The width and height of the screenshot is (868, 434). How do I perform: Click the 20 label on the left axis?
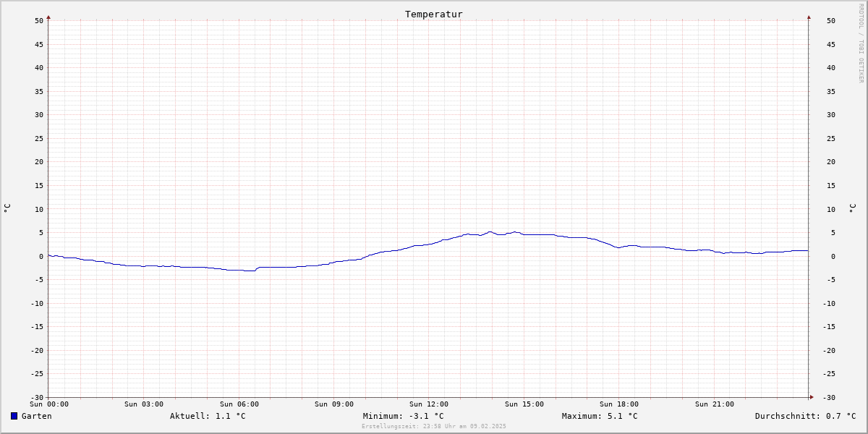tap(39, 161)
